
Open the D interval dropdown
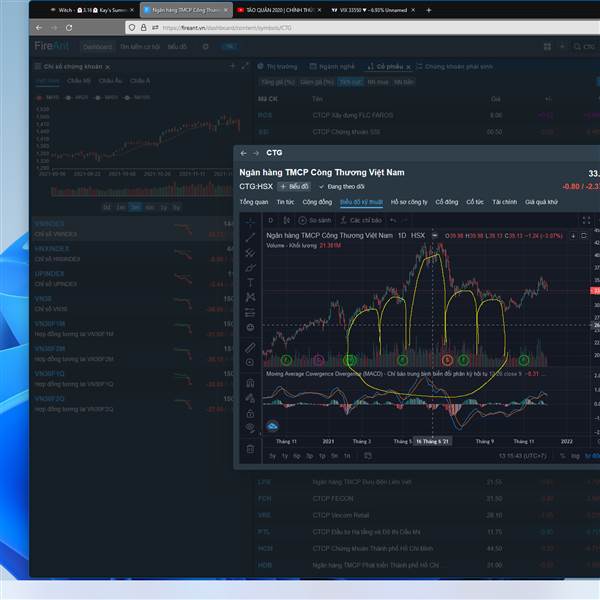pyautogui.click(x=271, y=220)
